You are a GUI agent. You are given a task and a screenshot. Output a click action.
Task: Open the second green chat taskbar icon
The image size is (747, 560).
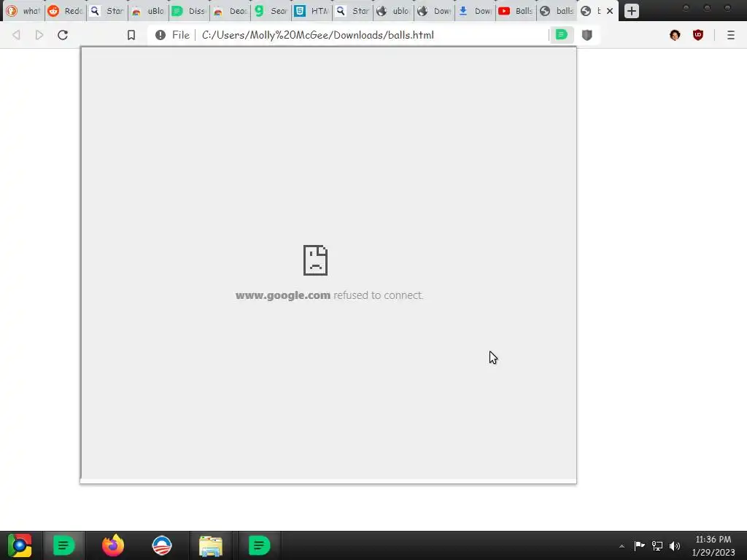[x=259, y=545]
